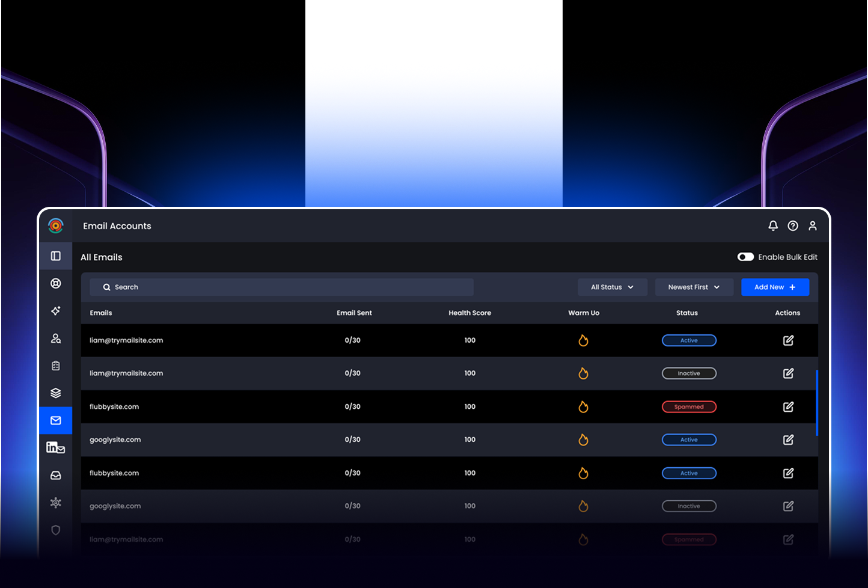
Task: Edit the first liam@trymailsite.com account
Action: [x=788, y=340]
